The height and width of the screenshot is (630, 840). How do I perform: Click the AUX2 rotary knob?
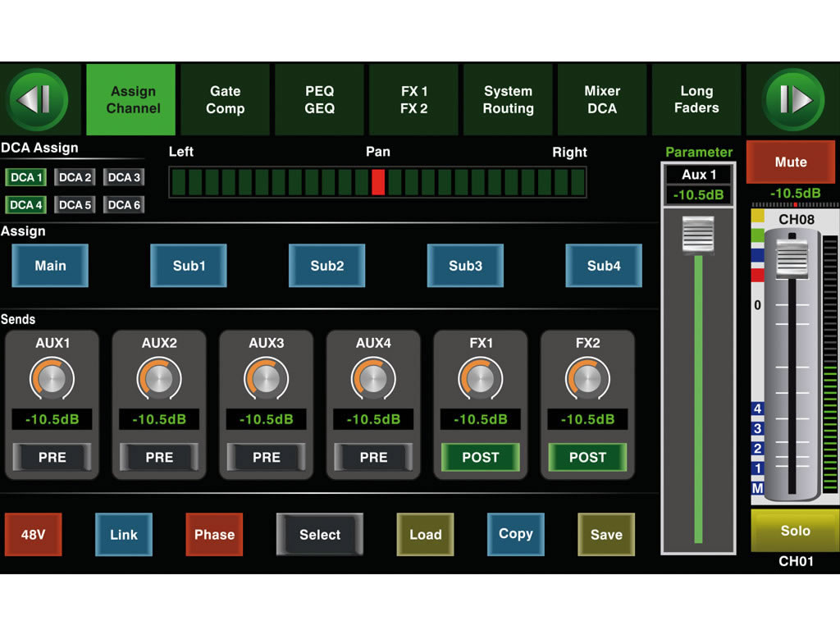159,379
